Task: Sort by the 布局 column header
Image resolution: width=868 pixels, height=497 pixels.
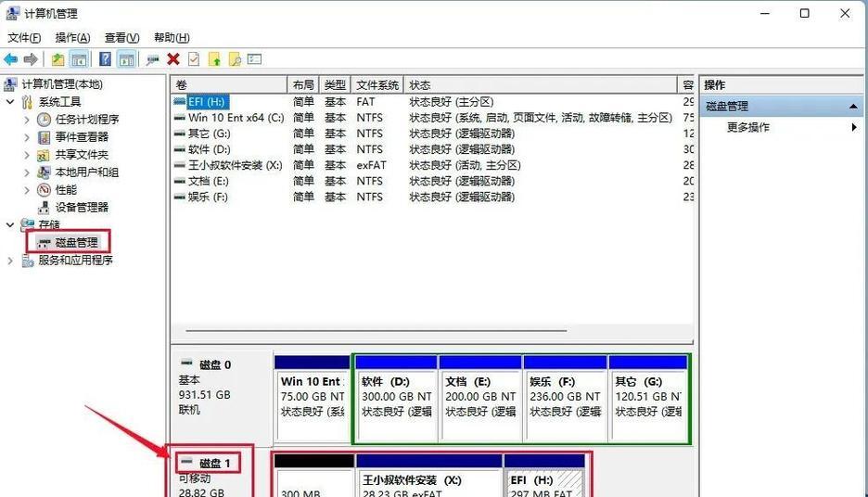Action: [303, 84]
